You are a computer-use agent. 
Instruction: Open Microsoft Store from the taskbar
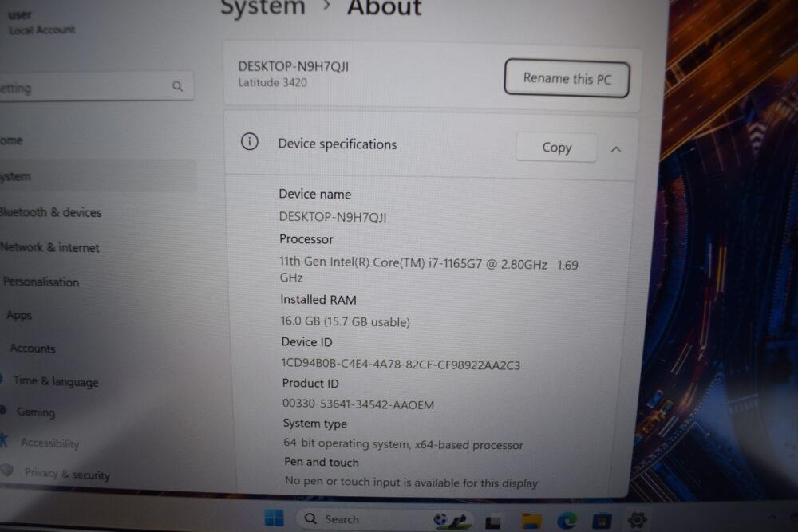click(x=602, y=522)
